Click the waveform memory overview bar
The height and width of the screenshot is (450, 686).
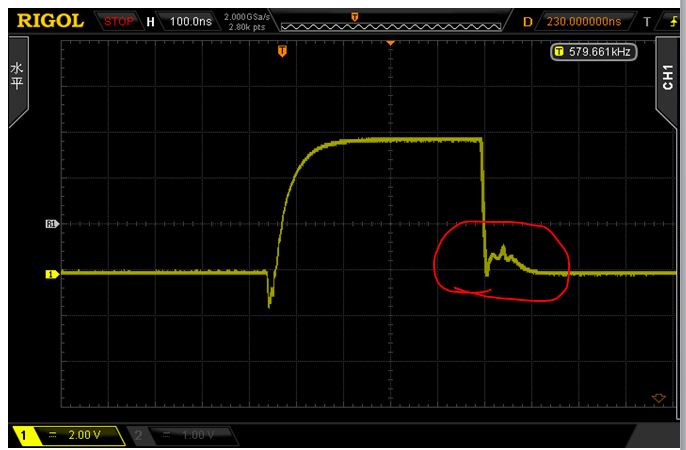point(391,26)
